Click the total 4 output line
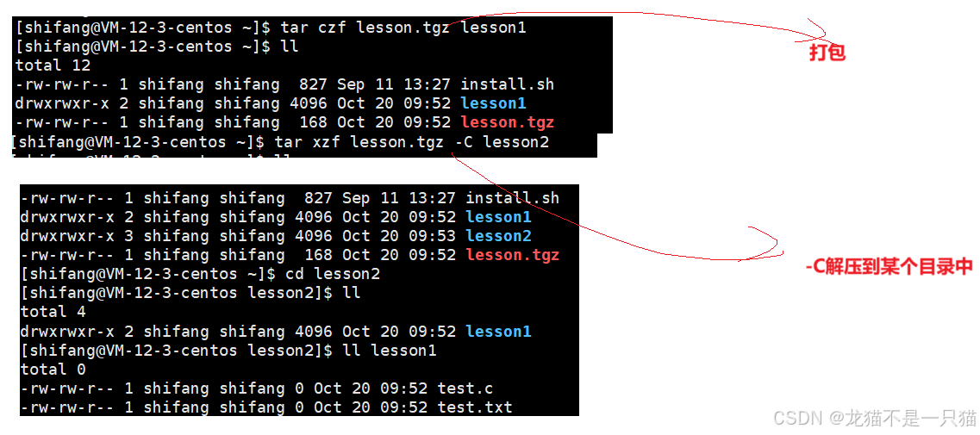Viewport: 980px width, 435px height. (x=53, y=311)
